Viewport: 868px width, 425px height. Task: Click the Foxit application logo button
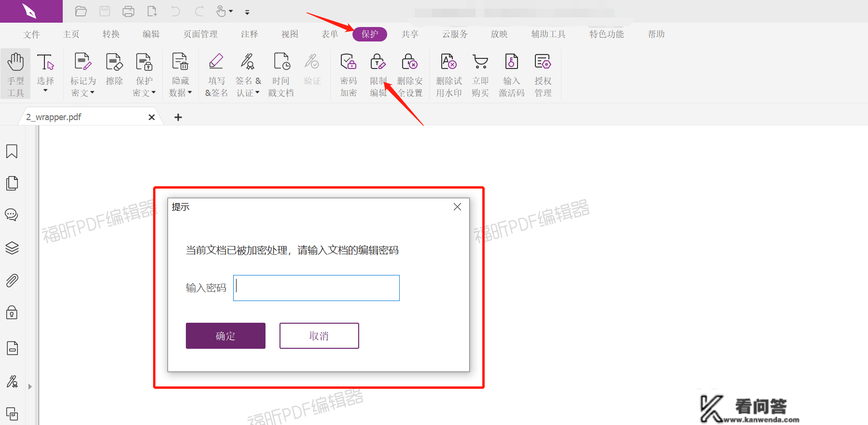point(31,11)
